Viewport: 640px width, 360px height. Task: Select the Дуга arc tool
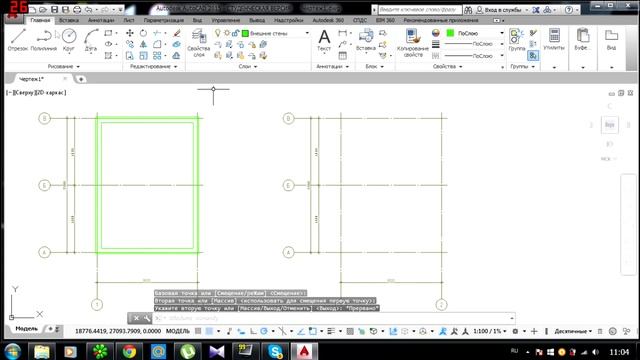[x=91, y=40]
